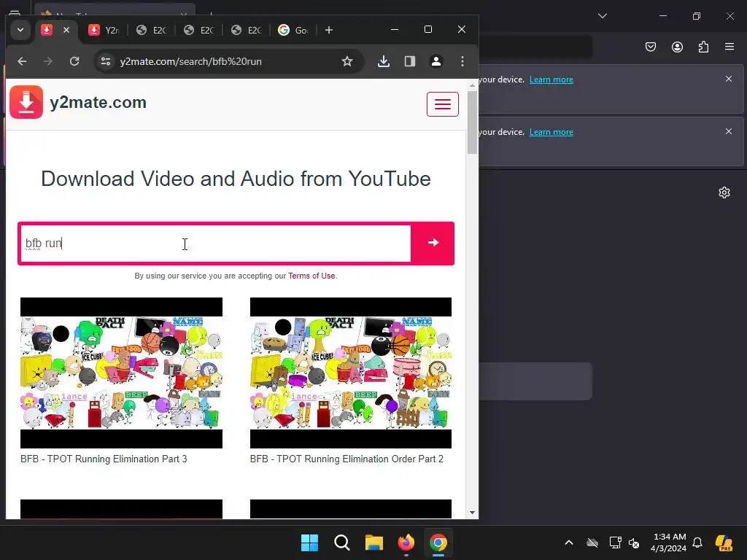This screenshot has height=560, width=747.
Task: Click scrollbar down arrow in Chrome
Action: point(472,513)
